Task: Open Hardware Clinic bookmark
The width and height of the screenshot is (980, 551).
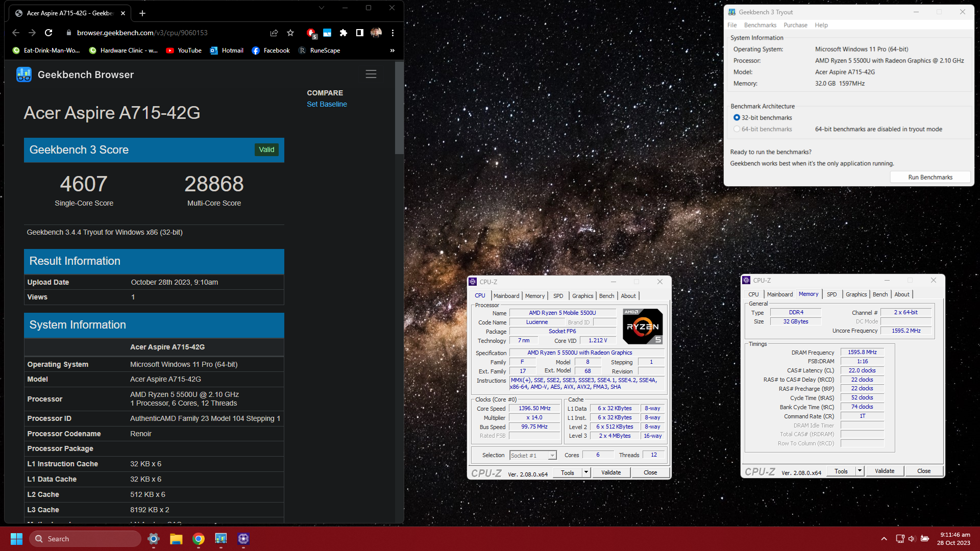Action: [123, 51]
